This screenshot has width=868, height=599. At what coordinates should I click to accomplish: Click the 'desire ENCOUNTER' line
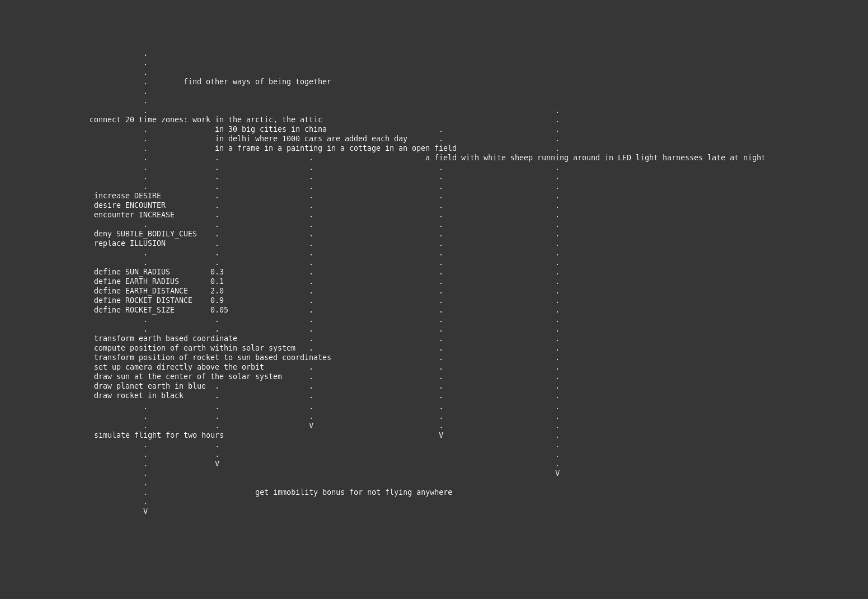pos(130,205)
